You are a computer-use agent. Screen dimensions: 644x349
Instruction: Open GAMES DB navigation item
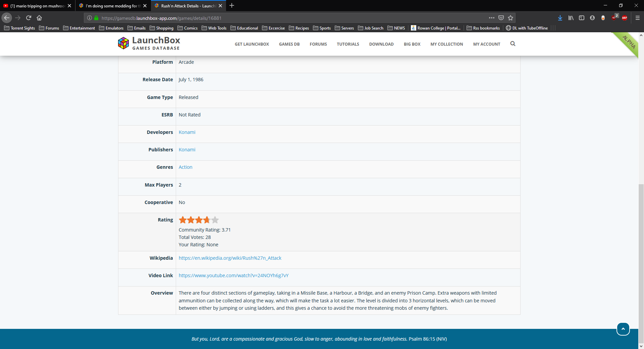pyautogui.click(x=289, y=44)
